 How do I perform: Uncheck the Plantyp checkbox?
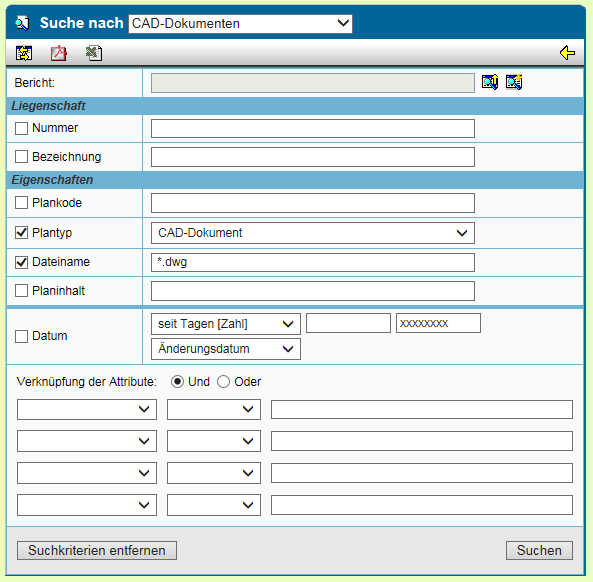pyautogui.click(x=22, y=233)
